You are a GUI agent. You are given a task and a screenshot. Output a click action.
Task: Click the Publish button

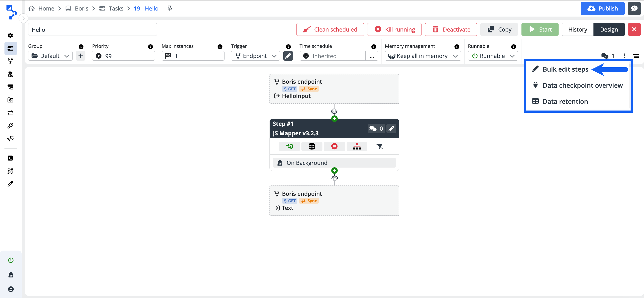click(602, 9)
